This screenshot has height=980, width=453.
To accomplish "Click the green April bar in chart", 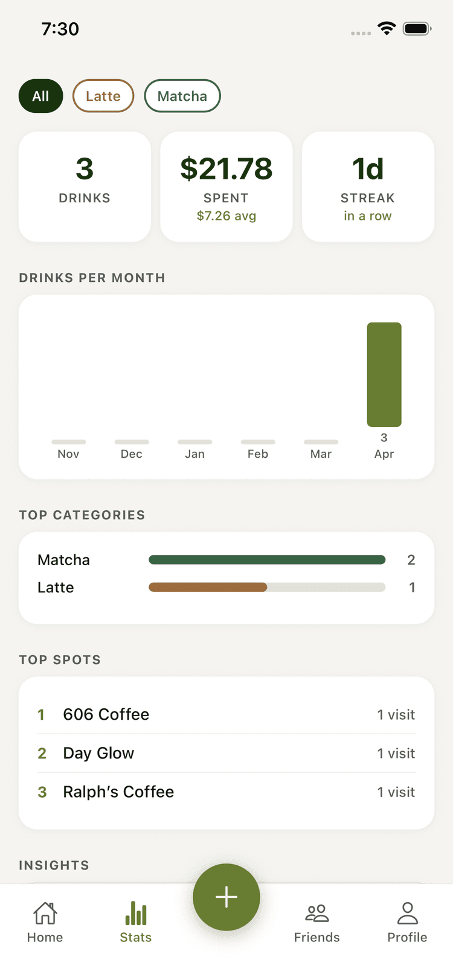I will pyautogui.click(x=384, y=374).
